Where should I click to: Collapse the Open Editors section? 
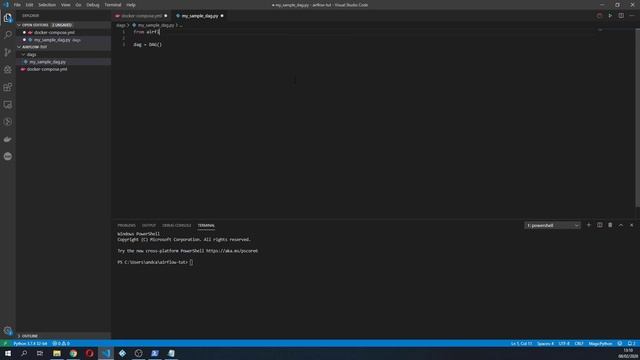point(19,25)
